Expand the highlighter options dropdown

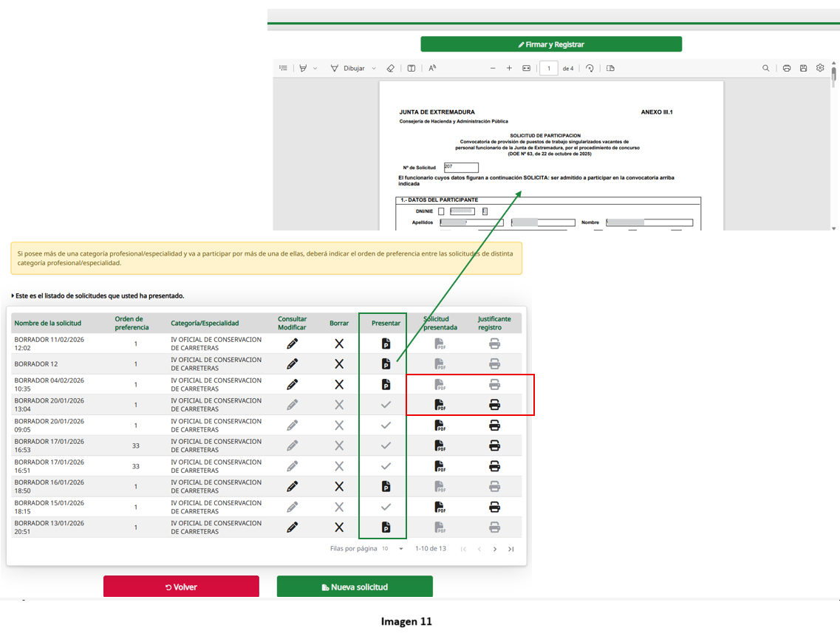click(315, 68)
